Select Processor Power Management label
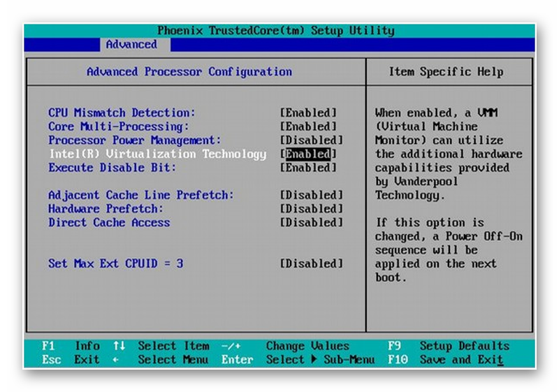Screen dimensions: 559x392 (134, 140)
